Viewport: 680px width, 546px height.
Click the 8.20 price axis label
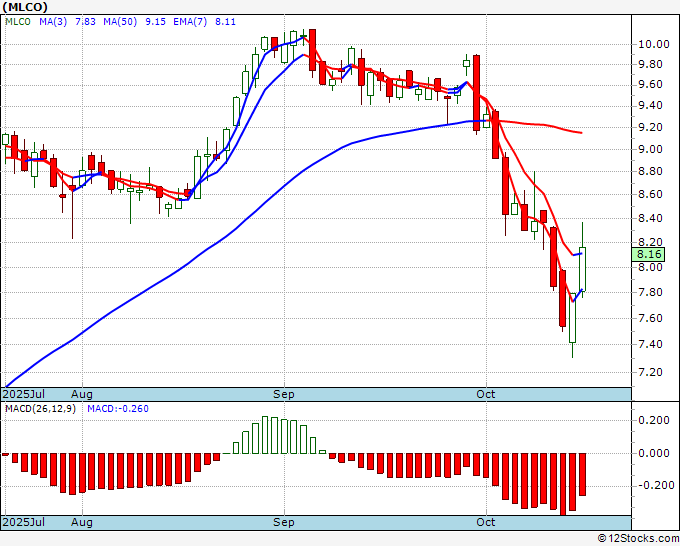(x=650, y=242)
